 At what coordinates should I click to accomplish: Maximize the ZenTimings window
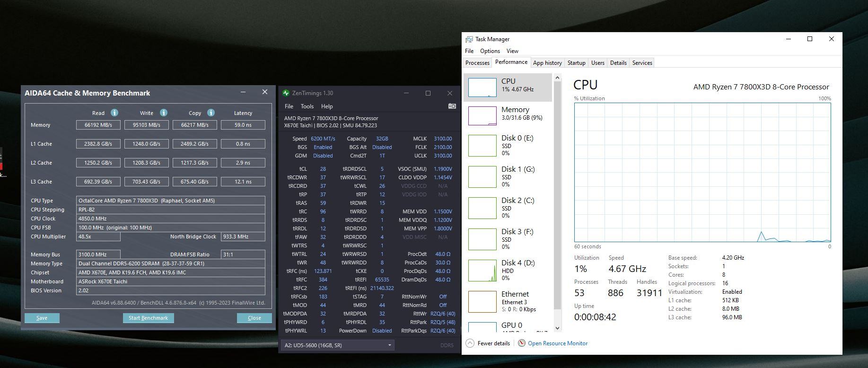click(428, 93)
